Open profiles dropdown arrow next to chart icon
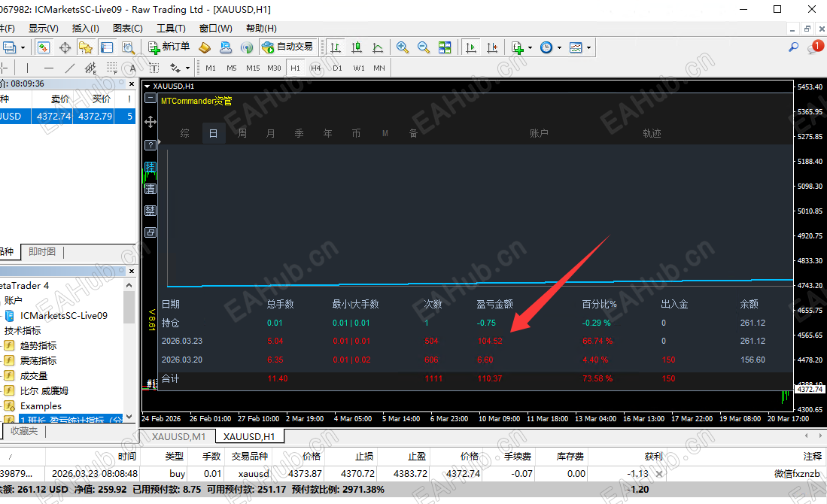The image size is (827, 504). click(x=23, y=48)
